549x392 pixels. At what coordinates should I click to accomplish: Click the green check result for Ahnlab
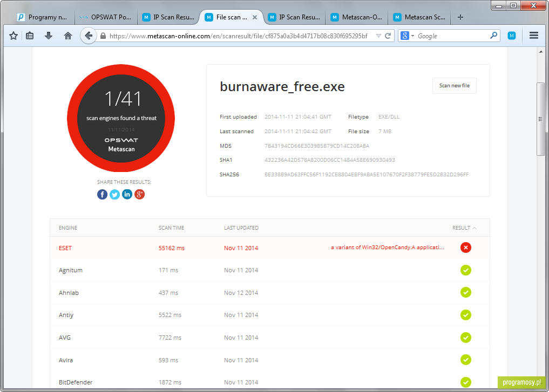(466, 292)
